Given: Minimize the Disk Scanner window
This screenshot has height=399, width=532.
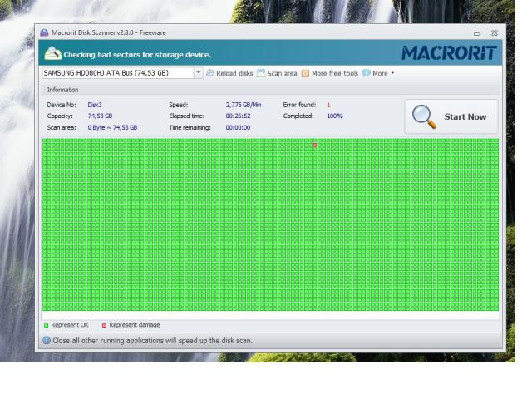Looking at the screenshot, I should click(x=477, y=33).
